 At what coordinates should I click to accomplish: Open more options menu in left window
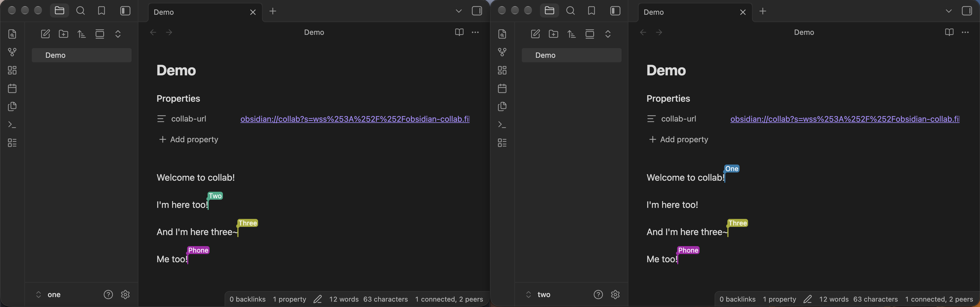pos(475,32)
